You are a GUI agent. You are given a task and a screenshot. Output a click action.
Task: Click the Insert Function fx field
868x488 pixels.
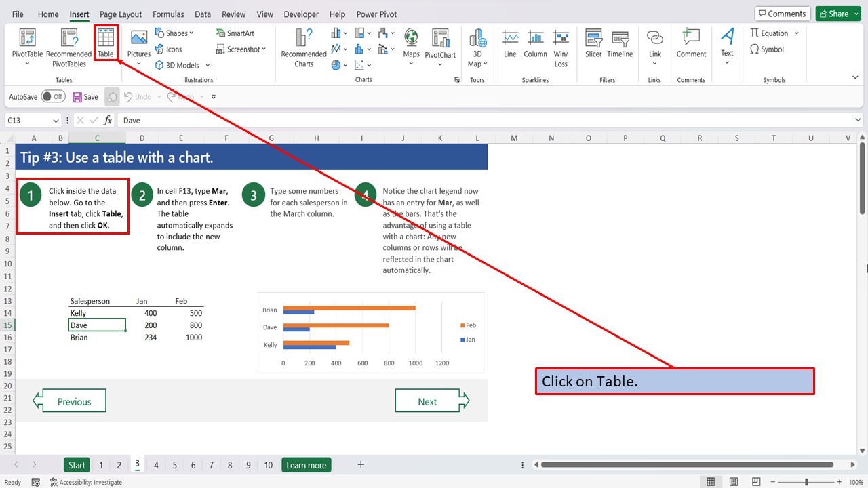point(108,120)
